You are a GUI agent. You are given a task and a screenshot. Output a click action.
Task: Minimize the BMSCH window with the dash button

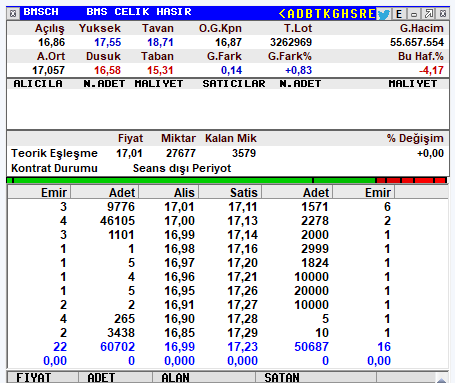pyautogui.click(x=414, y=14)
